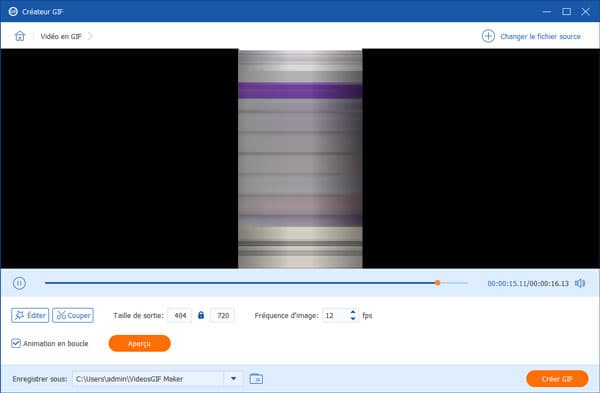Viewport: 600px width, 393px height.
Task: Minimize the Créateur GIF window
Action: click(x=547, y=11)
